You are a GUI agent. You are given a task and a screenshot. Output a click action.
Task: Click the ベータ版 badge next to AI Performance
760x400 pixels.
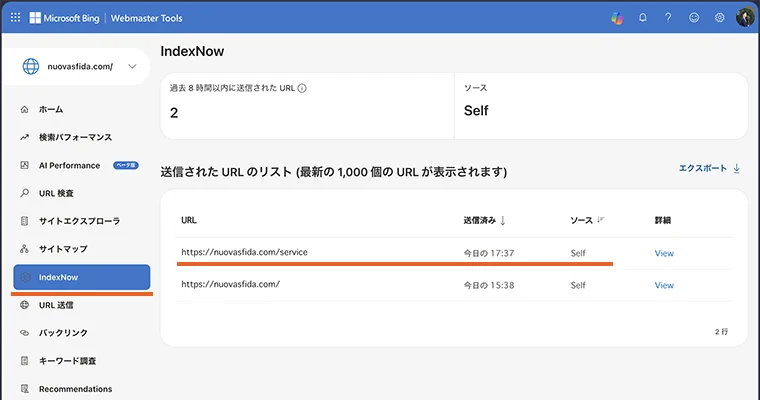(x=126, y=165)
